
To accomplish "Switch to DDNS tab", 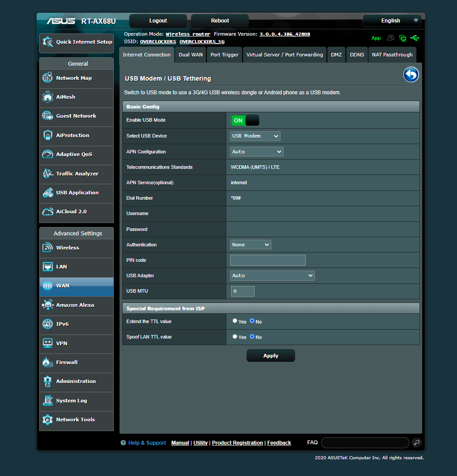I will [357, 55].
